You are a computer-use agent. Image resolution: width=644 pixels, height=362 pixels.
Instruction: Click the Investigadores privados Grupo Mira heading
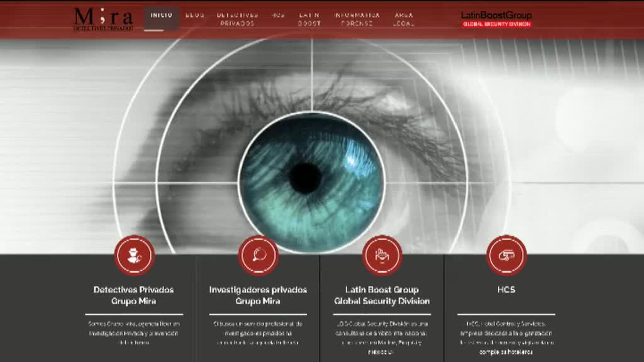(258, 295)
